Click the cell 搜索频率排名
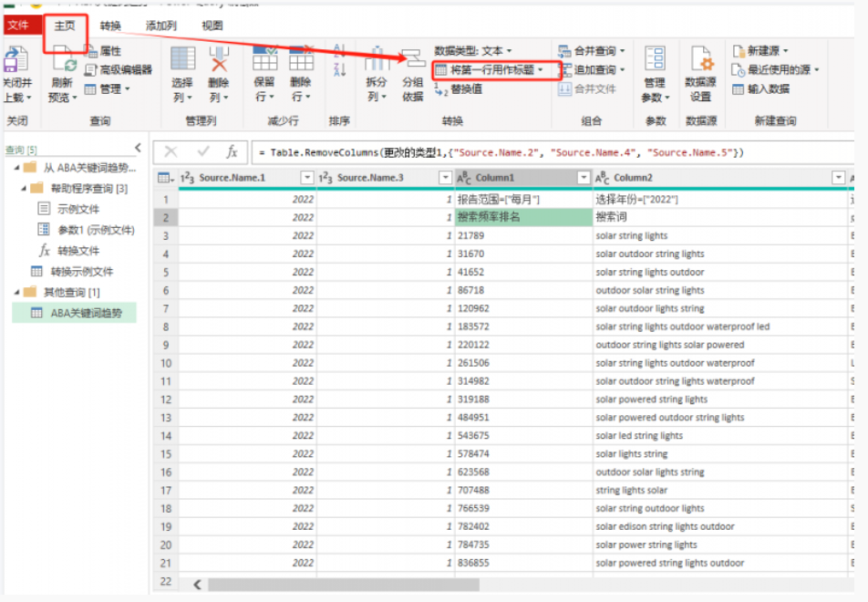The height and width of the screenshot is (602, 868). (523, 218)
